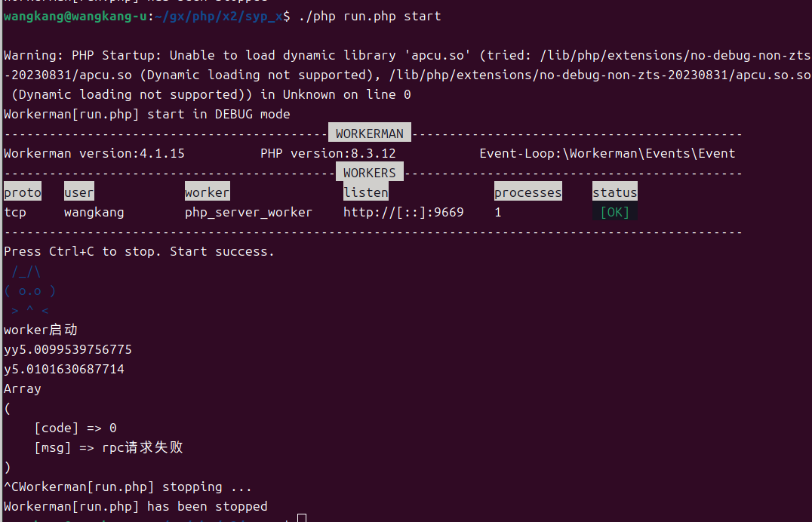Click the 'Warning: PHP Startup' message line
Screen dimensions: 812x522
click(x=407, y=55)
